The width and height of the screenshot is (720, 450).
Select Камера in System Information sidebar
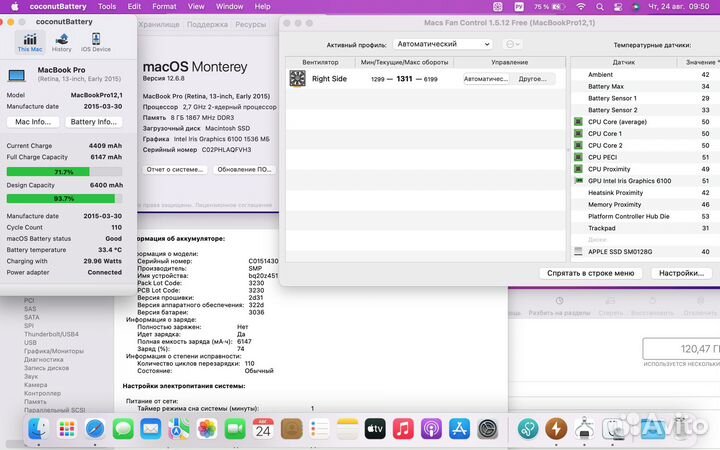pyautogui.click(x=35, y=385)
